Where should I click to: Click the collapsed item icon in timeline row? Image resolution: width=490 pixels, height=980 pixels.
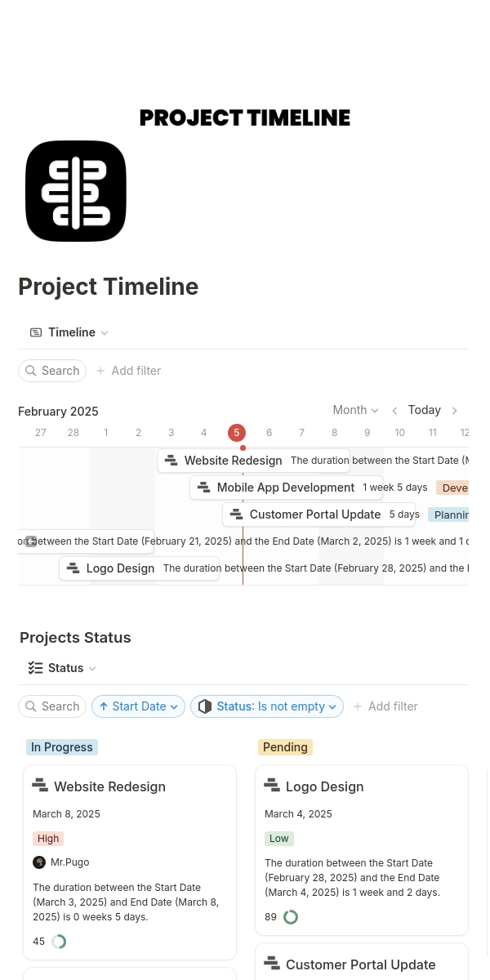[x=31, y=541]
